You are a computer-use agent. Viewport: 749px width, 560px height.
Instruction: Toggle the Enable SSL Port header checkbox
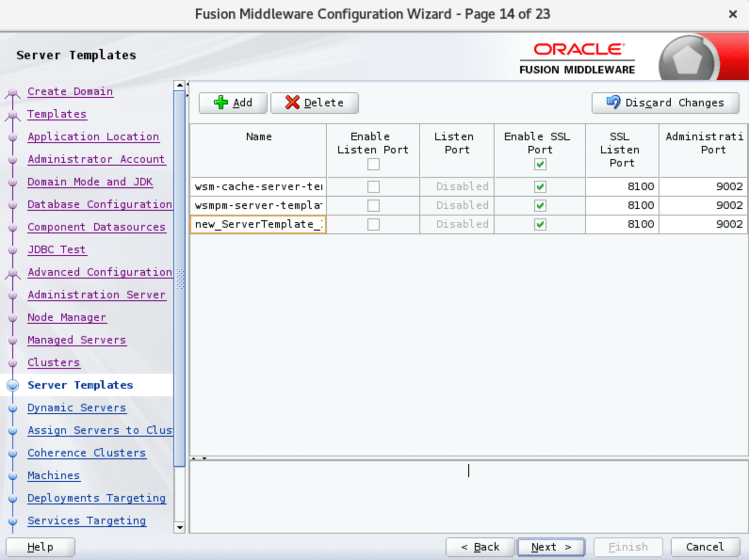click(540, 164)
